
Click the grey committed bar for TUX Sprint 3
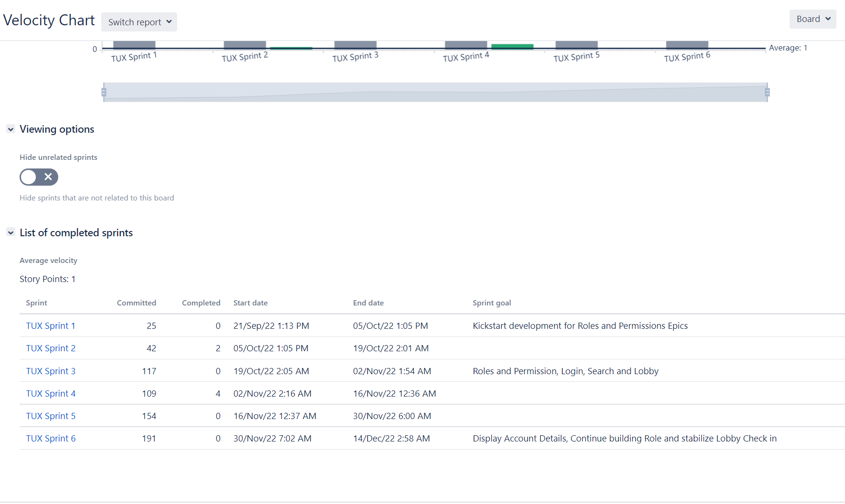tap(355, 45)
